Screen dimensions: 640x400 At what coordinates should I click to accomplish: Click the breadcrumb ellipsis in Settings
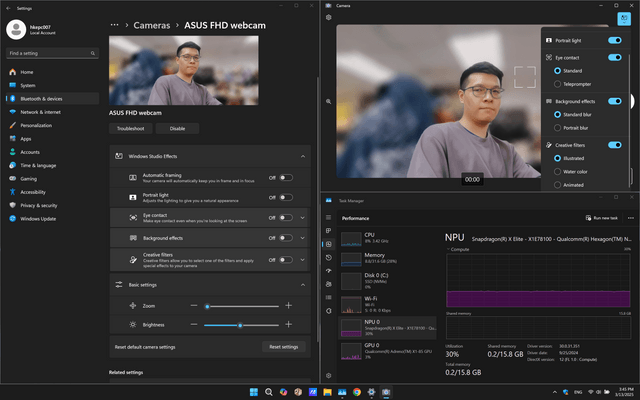click(x=115, y=25)
